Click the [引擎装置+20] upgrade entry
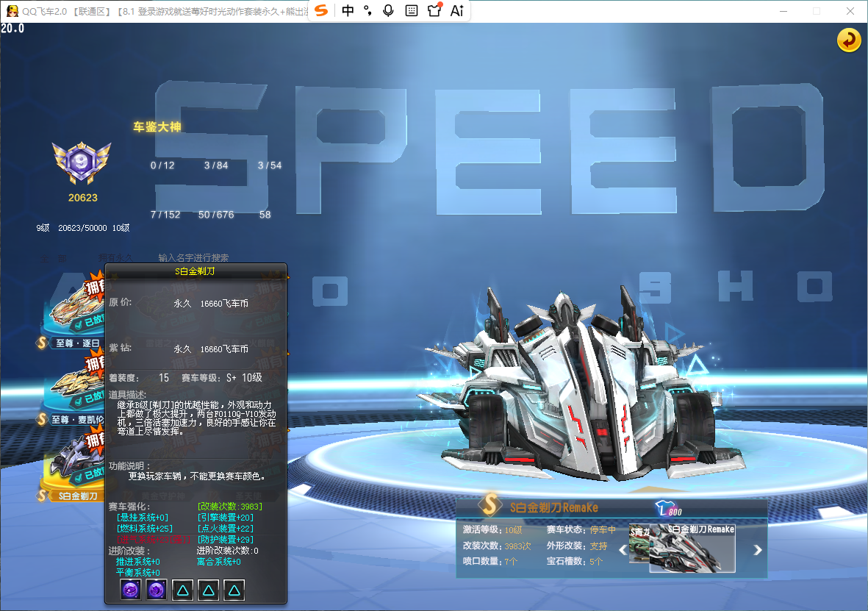The height and width of the screenshot is (611, 868). 226,518
